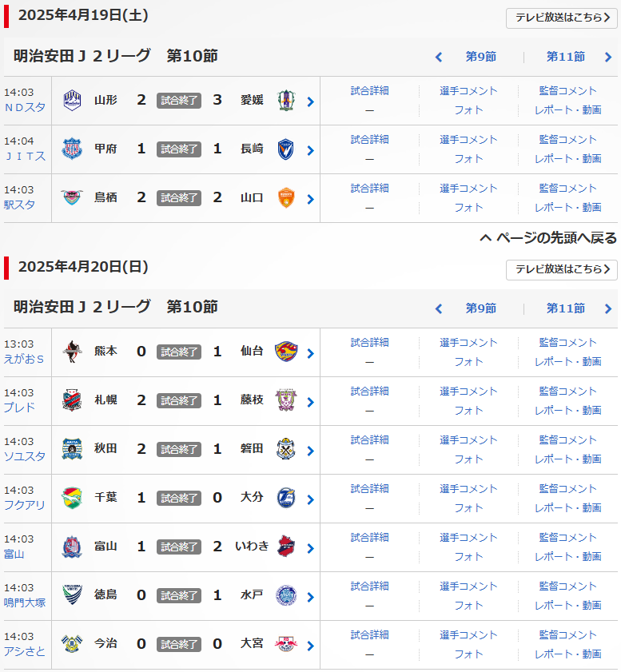Open match arrow for Kumamoto vs Sendai
621x672 pixels.
point(311,352)
